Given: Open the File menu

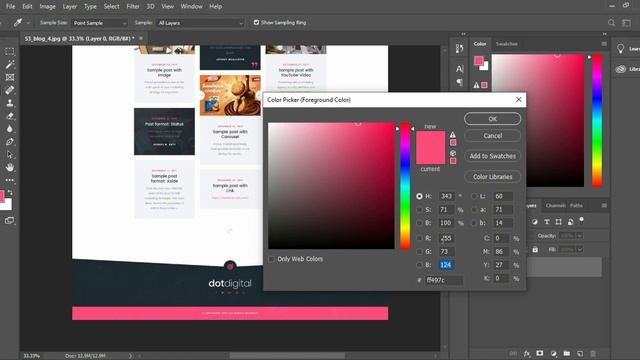Looking at the screenshot, I should [x=11, y=7].
